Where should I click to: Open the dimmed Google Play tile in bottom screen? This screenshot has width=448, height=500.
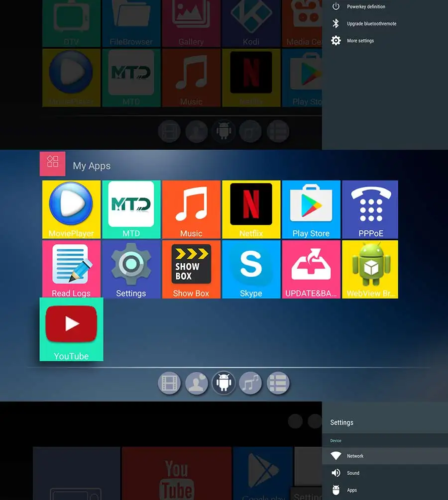tap(263, 474)
